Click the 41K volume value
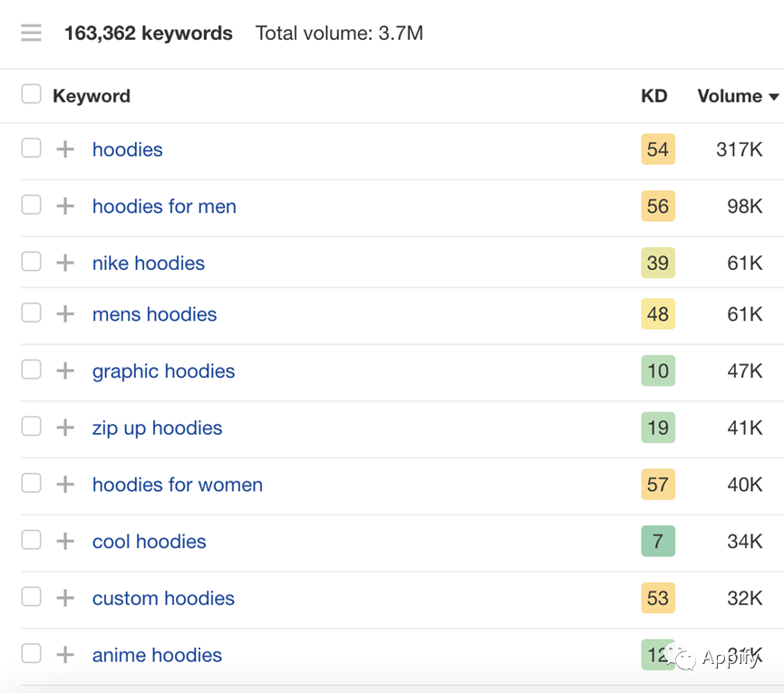784x693 pixels. pos(745,428)
